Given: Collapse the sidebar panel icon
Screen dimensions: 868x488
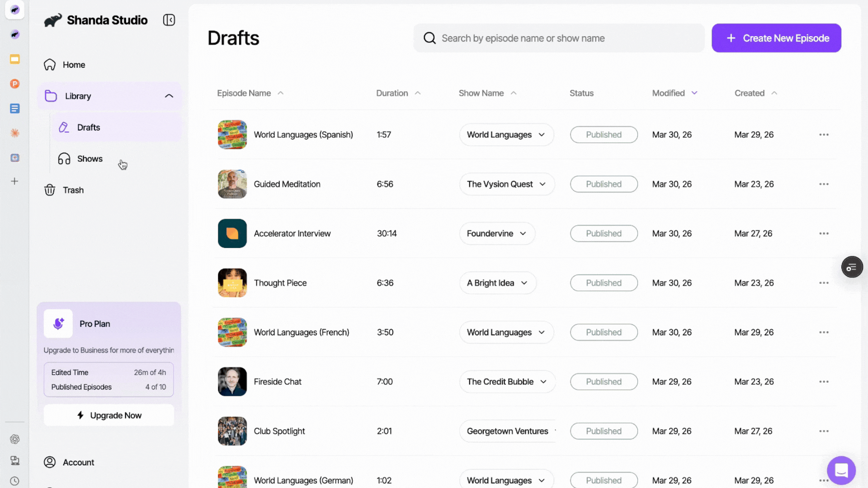Looking at the screenshot, I should coord(169,20).
